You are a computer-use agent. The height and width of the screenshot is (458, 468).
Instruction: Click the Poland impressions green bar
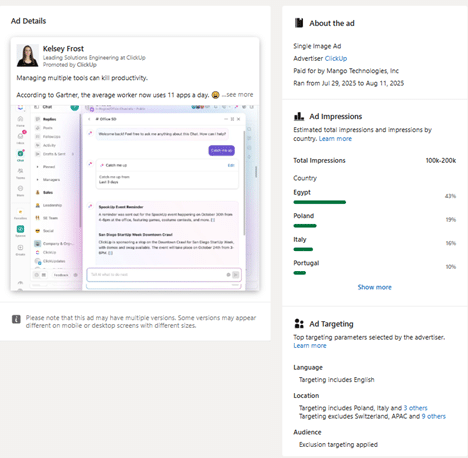point(305,226)
